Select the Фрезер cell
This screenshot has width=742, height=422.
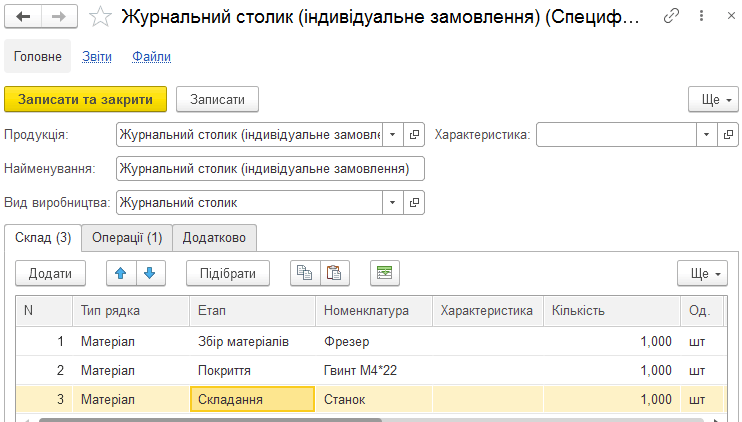[374, 342]
